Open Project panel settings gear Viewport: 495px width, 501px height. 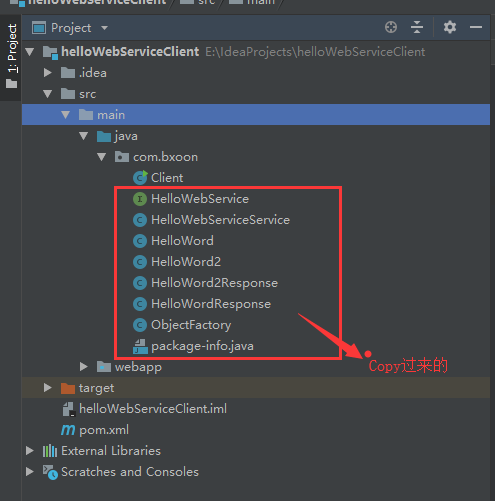pyautogui.click(x=450, y=27)
